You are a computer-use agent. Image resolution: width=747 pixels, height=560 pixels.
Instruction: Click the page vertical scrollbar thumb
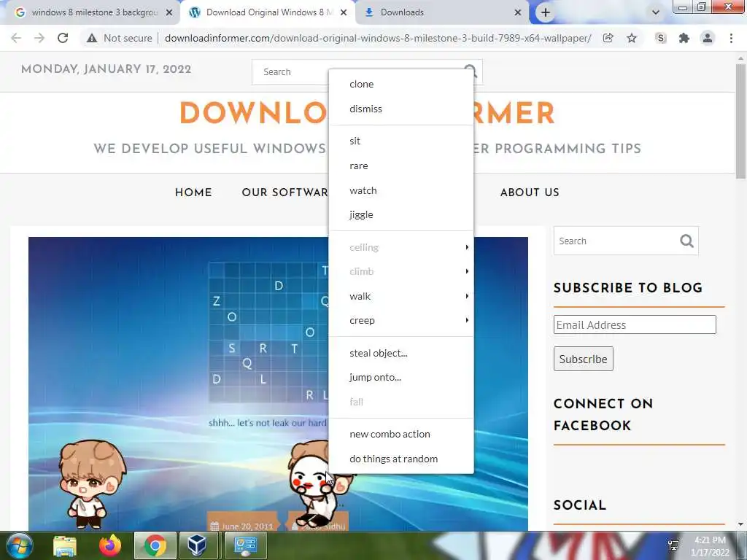pos(740,122)
